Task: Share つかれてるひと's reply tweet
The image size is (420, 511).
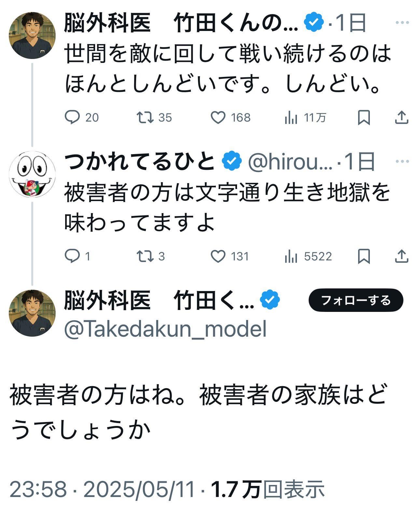Action: [401, 256]
